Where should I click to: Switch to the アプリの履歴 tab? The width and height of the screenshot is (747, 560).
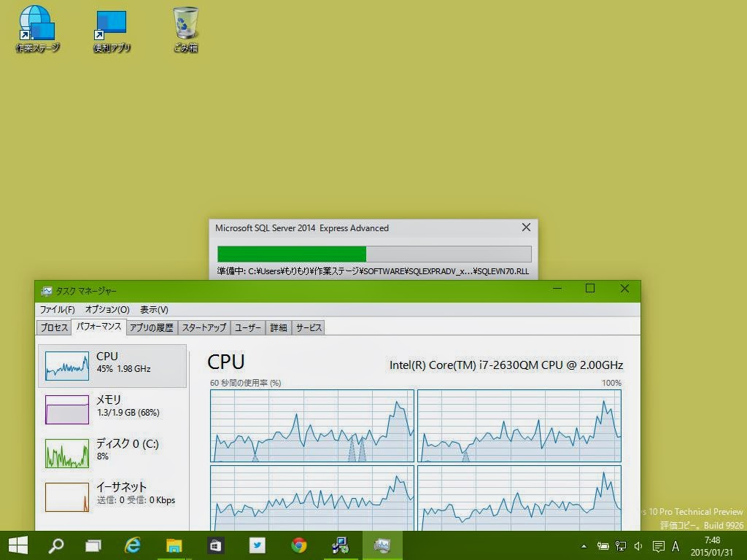[x=152, y=327]
